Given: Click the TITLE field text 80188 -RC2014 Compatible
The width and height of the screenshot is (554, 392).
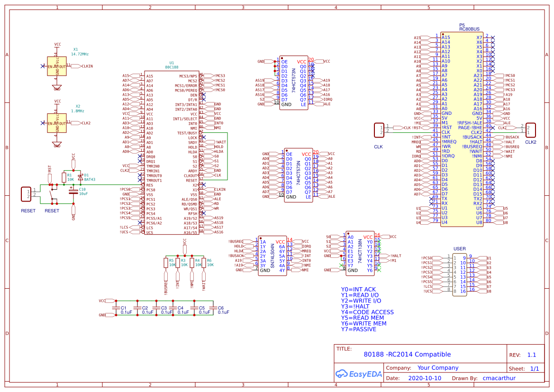Looking at the screenshot, I should [x=407, y=354].
